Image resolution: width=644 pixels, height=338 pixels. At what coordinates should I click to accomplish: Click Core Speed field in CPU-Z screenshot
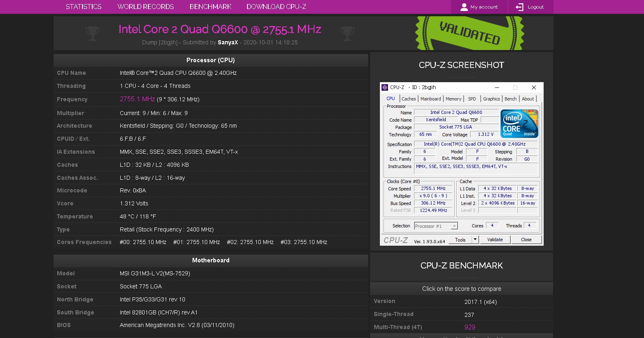pyautogui.click(x=433, y=188)
